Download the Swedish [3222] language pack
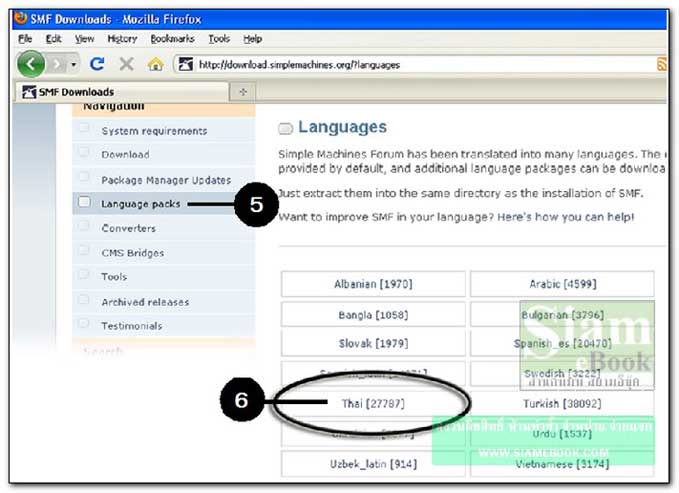 (x=563, y=373)
